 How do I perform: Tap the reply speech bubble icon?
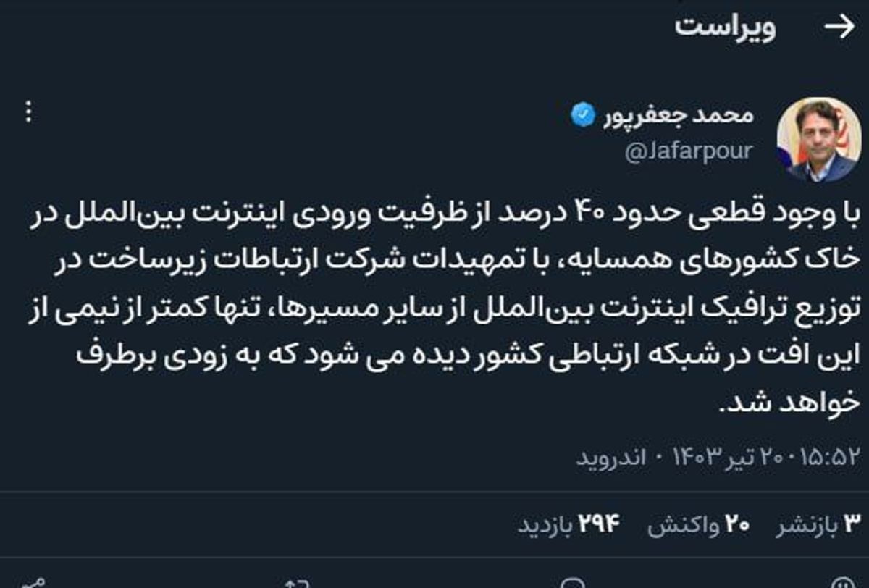[572, 583]
